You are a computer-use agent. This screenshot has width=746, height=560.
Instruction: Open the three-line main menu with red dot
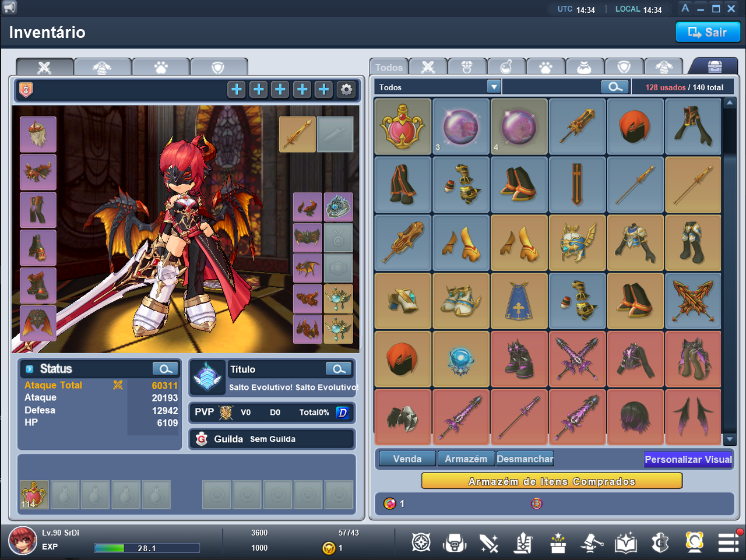tap(729, 541)
